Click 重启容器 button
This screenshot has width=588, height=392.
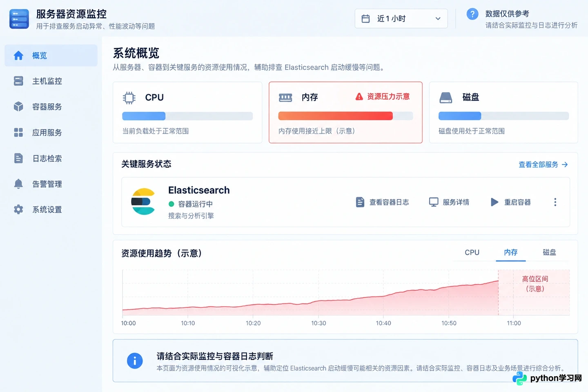[x=510, y=202]
